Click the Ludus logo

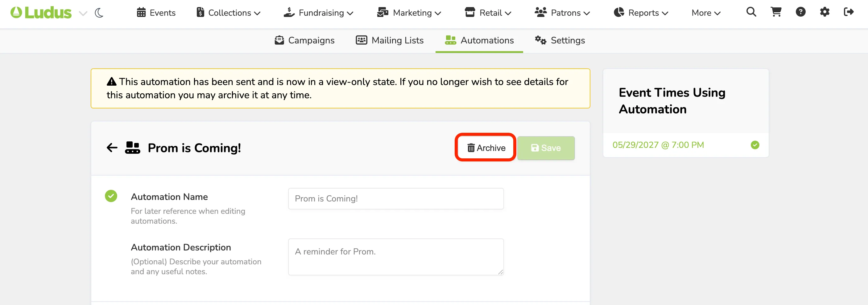pos(41,13)
